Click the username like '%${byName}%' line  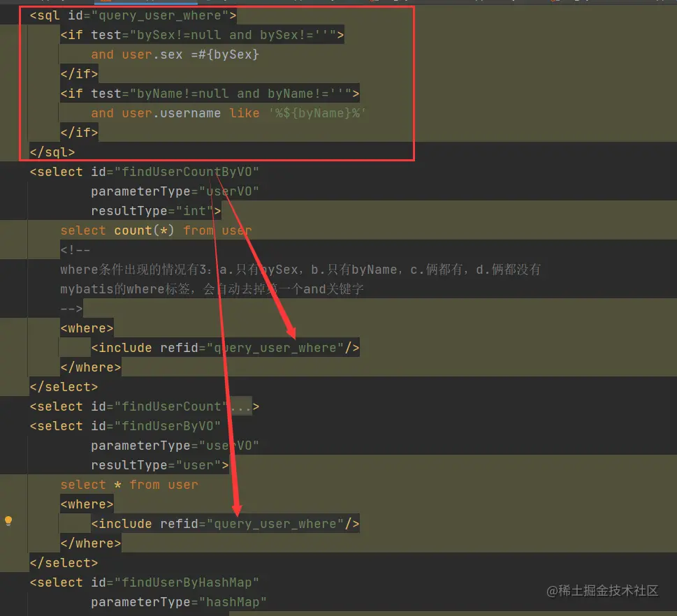point(228,113)
